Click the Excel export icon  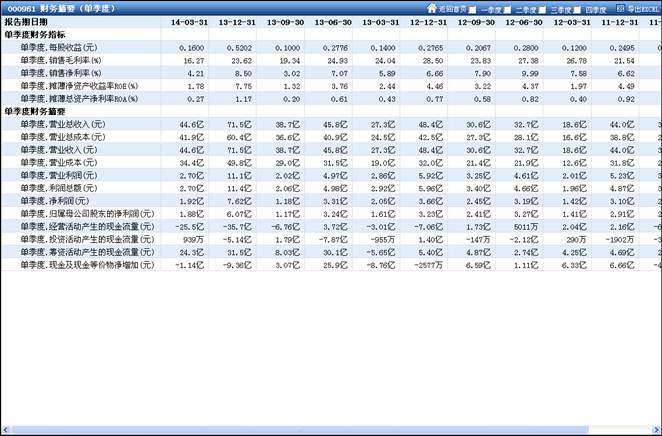(x=620, y=8)
